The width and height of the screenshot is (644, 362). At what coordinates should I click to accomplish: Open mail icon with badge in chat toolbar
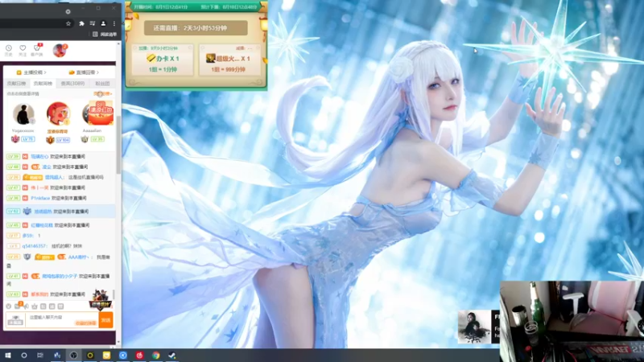coord(18,306)
